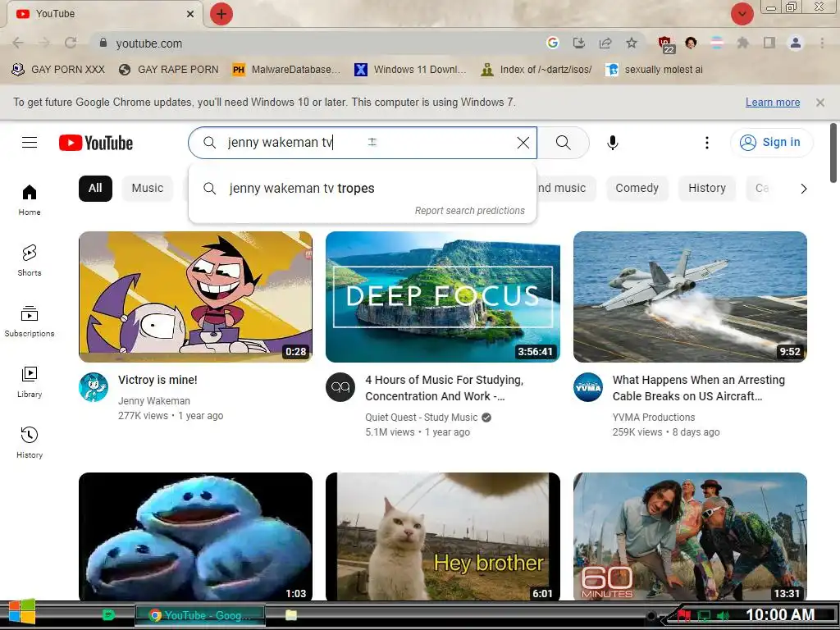Select the History filter chip
Viewport: 840px width, 630px height.
coord(706,188)
